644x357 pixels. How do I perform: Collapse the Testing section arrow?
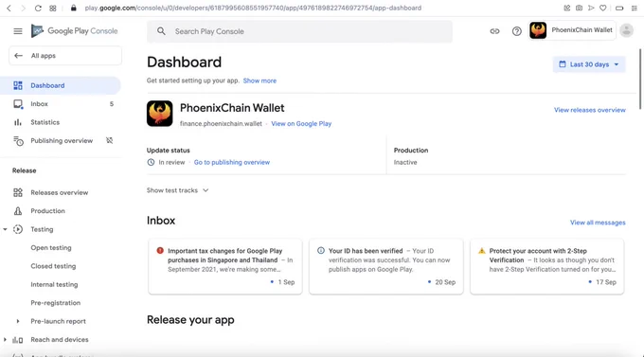pos(5,229)
